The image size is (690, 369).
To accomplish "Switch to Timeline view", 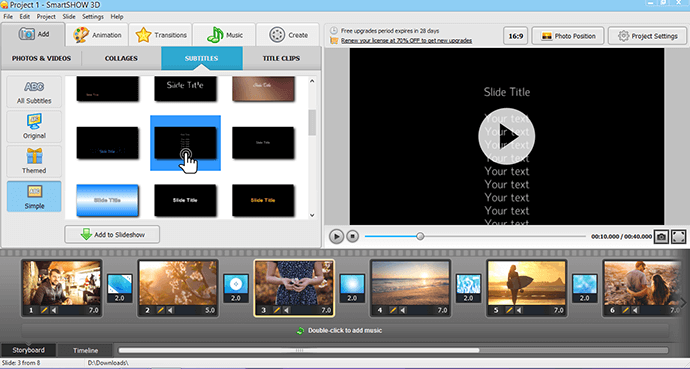I will tap(85, 350).
